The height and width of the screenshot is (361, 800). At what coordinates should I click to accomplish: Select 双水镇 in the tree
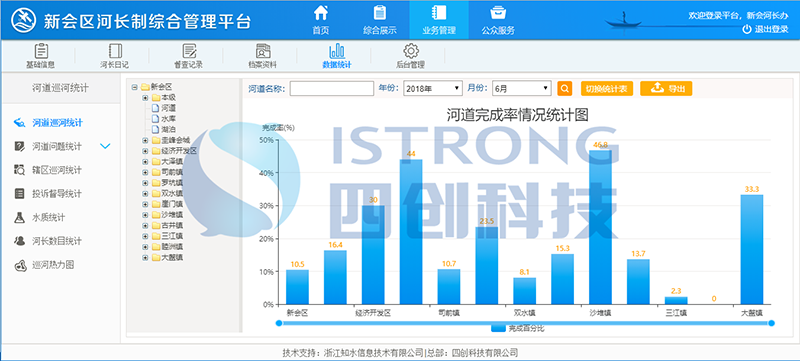172,193
